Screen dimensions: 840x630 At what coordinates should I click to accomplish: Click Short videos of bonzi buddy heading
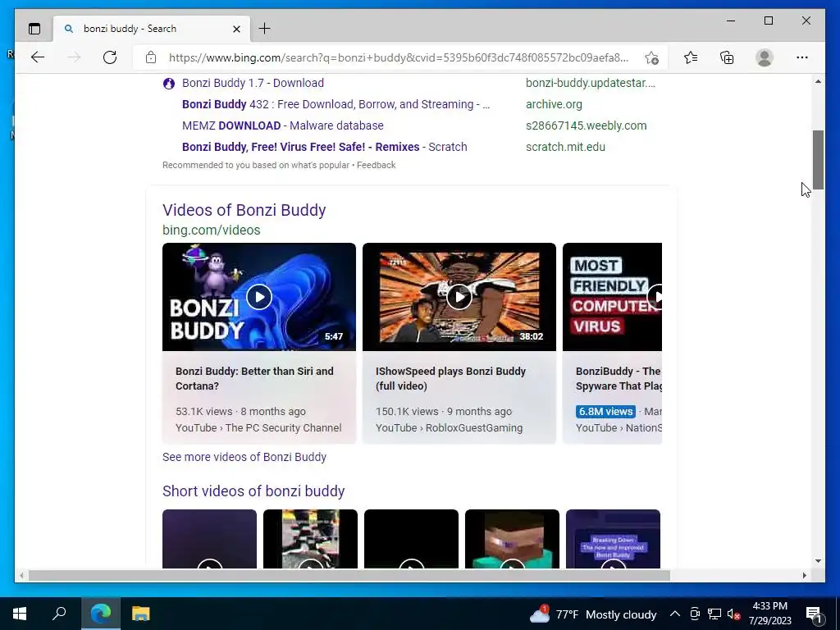pyautogui.click(x=253, y=491)
